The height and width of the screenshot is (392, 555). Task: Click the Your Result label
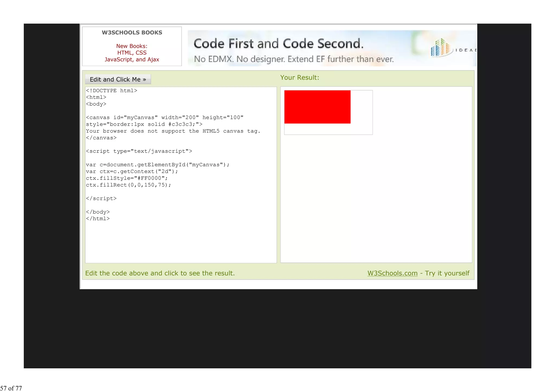pyautogui.click(x=299, y=77)
